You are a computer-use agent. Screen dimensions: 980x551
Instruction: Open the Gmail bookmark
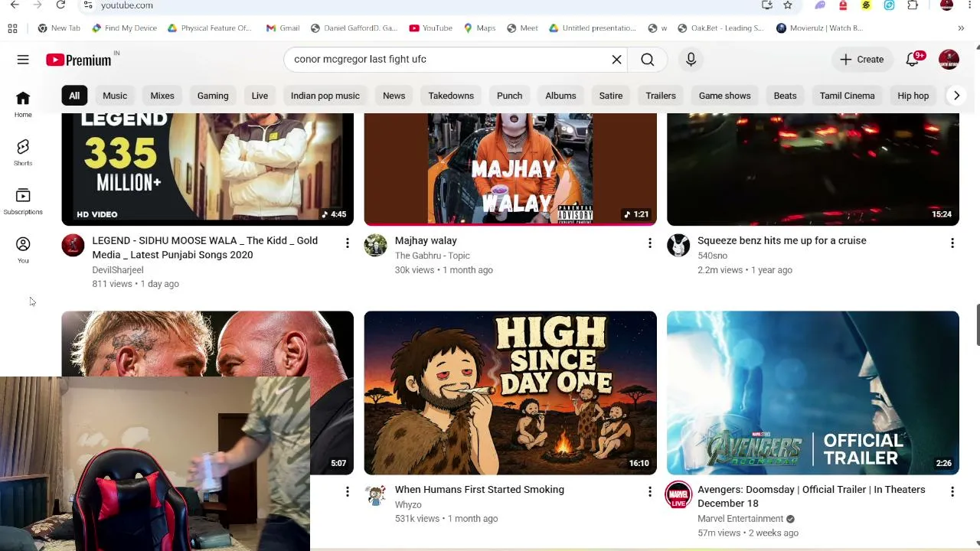point(283,28)
